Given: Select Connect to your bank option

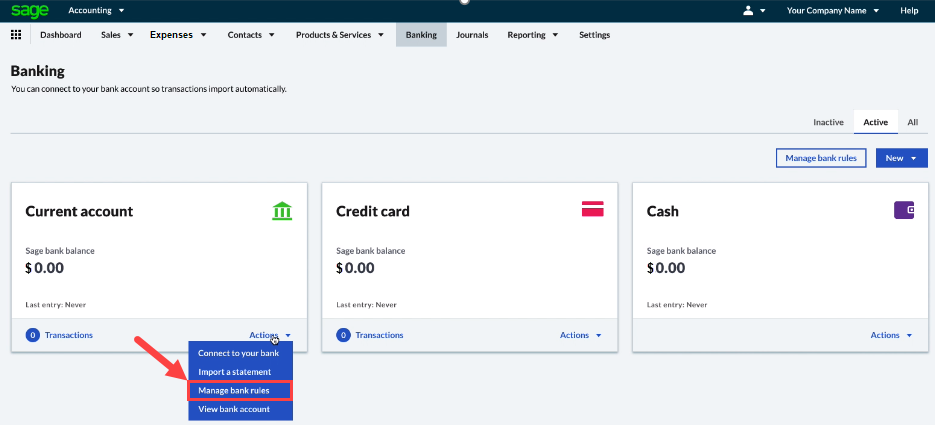Looking at the screenshot, I should pyautogui.click(x=240, y=353).
